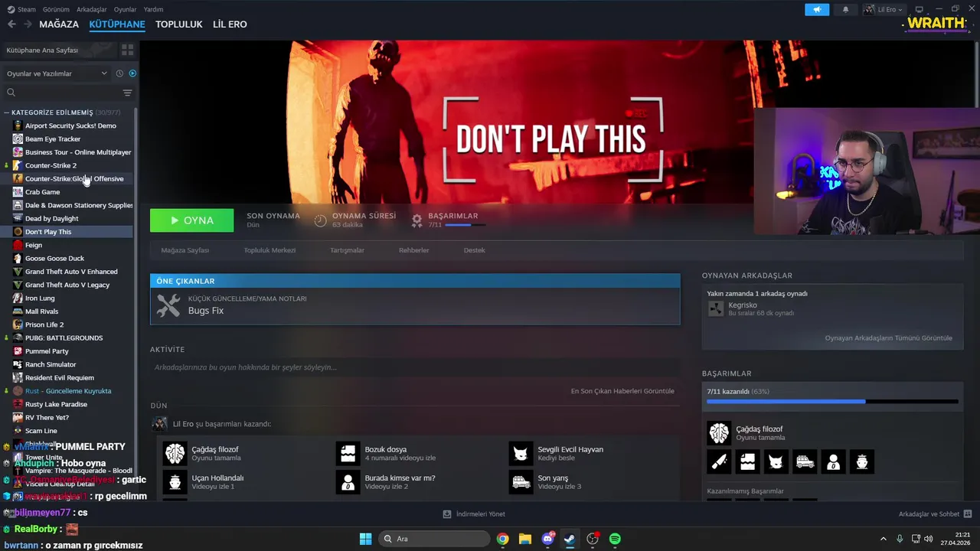The height and width of the screenshot is (551, 980).
Task: Click the ship achievement icon in sidebar
Action: 862,461
